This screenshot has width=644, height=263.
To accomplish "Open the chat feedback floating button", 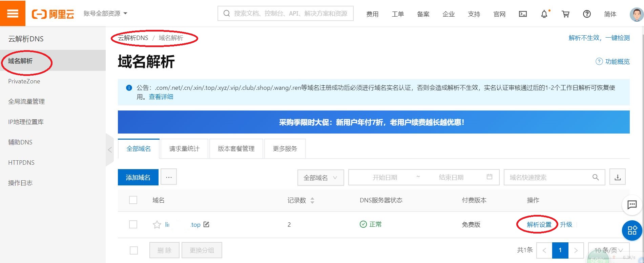I will click(x=632, y=205).
